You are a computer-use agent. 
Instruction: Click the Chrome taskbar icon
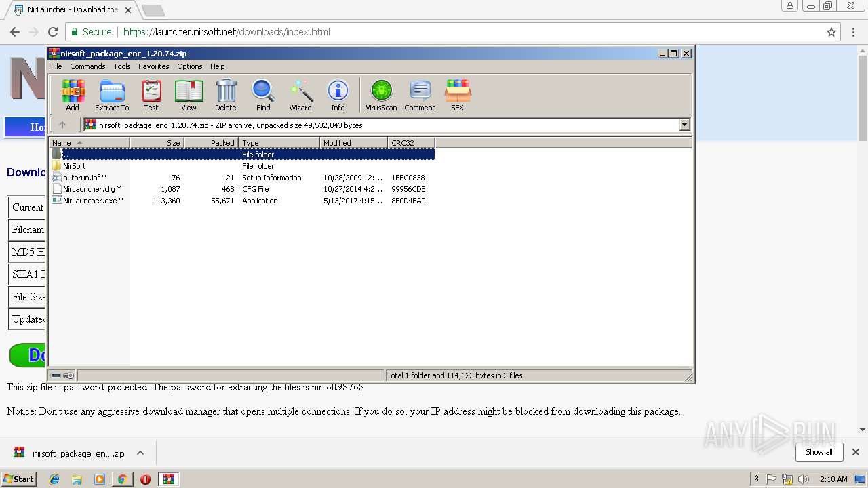pos(122,479)
